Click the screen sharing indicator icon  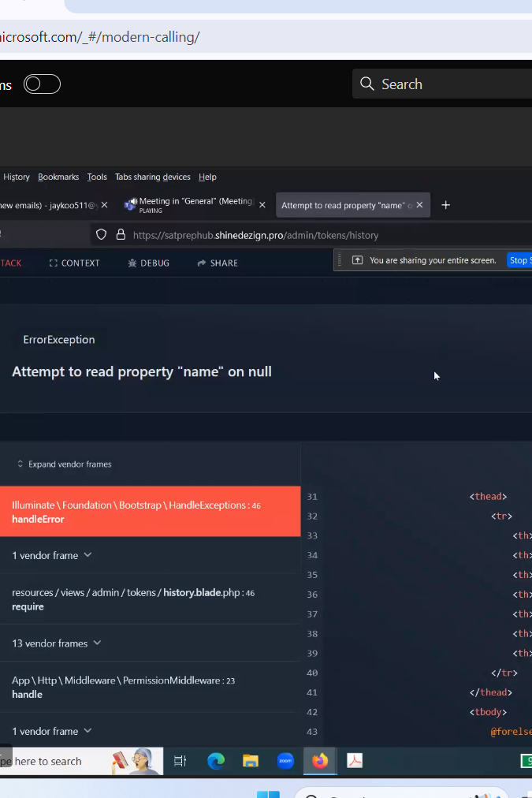pos(358,260)
